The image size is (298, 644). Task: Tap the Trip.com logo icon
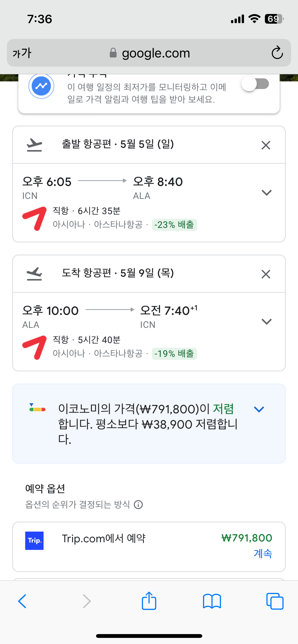[34, 540]
